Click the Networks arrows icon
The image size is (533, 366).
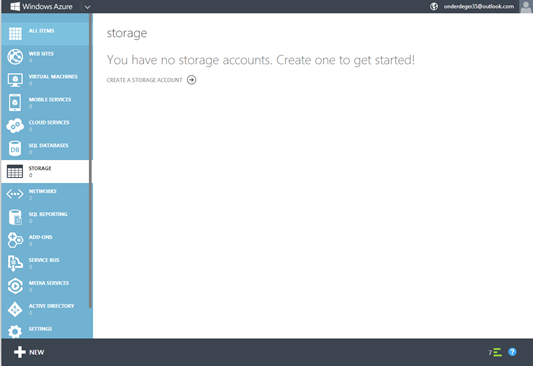[x=15, y=194]
